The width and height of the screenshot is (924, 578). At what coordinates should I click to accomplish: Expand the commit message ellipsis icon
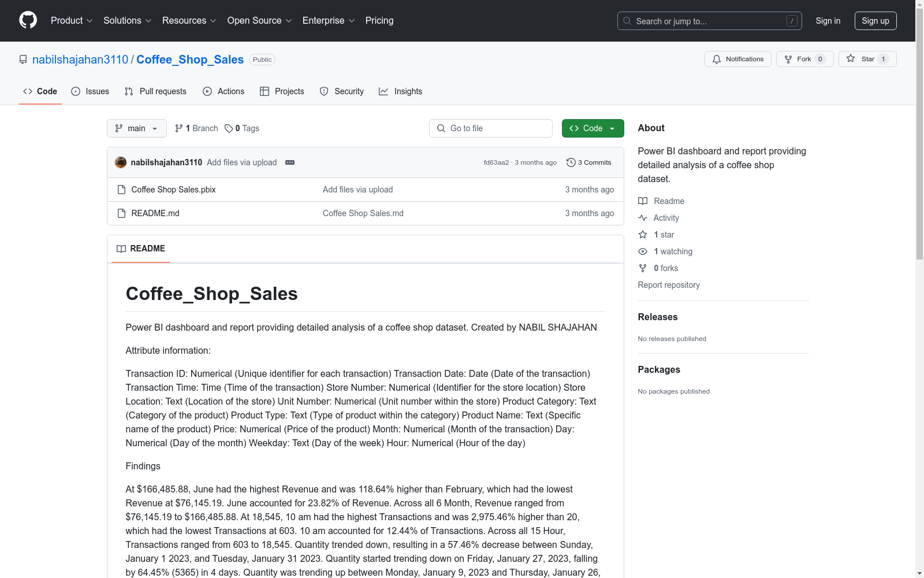click(x=290, y=162)
